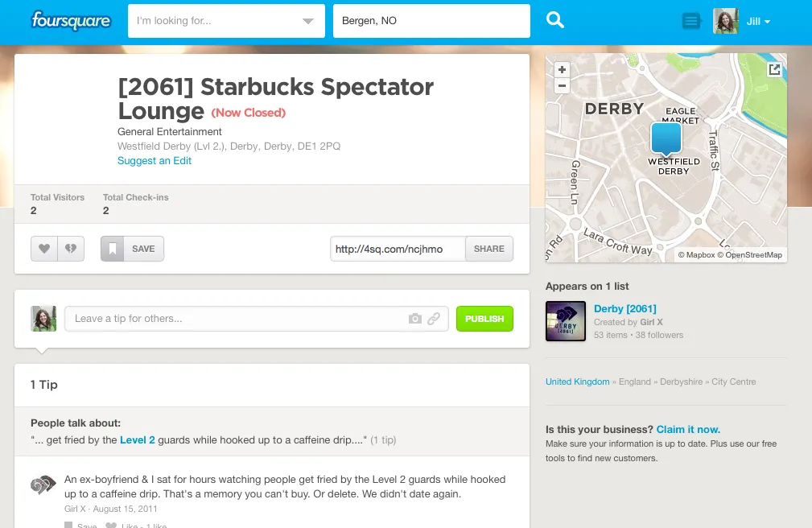Screen dimensions: 812x528
Task: Click the Share button
Action: [489, 249]
